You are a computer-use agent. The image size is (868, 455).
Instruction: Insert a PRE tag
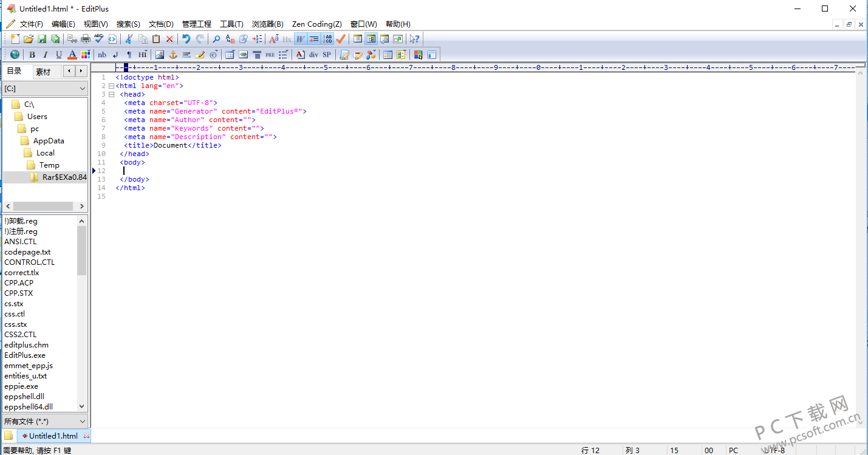point(270,55)
